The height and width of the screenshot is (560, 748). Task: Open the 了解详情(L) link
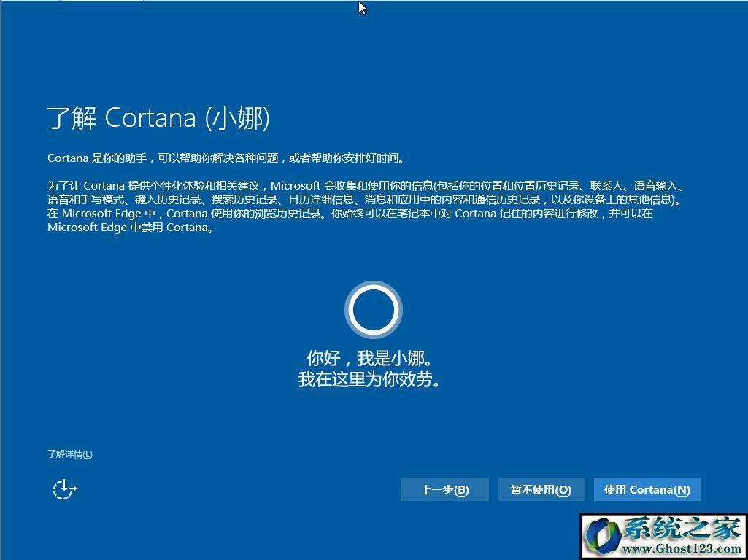pyautogui.click(x=69, y=454)
